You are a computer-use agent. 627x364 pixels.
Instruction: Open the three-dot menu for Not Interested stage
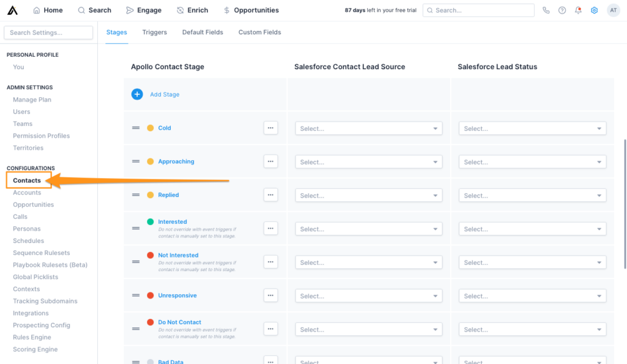pos(271,262)
